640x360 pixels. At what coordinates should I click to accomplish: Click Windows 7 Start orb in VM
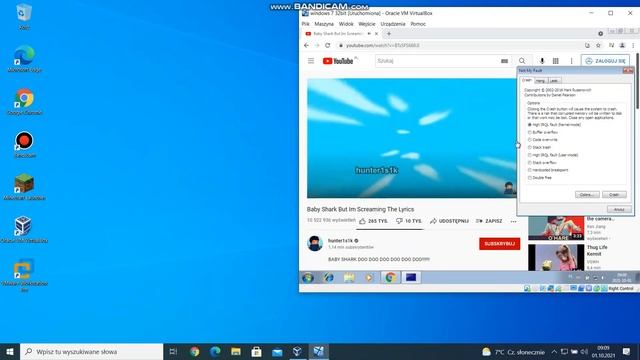pyautogui.click(x=308, y=278)
